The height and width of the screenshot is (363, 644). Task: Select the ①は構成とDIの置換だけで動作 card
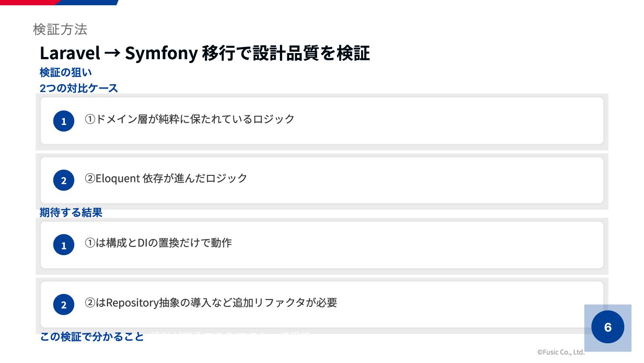tap(322, 245)
